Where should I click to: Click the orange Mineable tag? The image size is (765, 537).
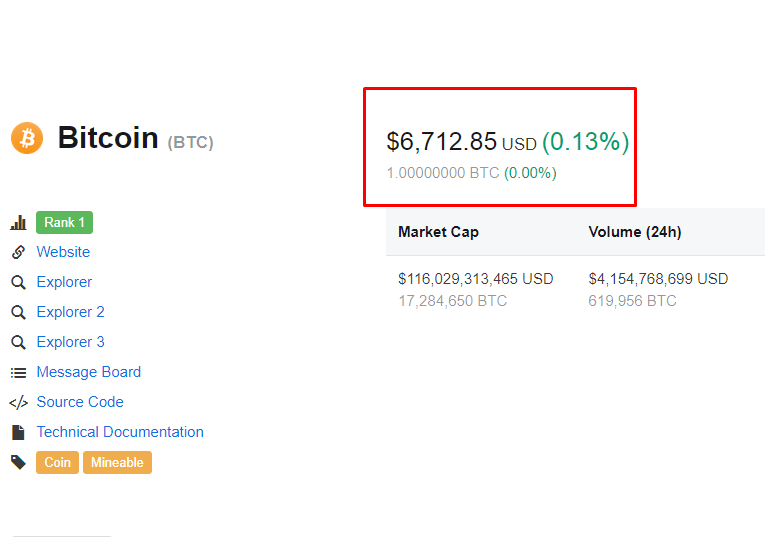click(117, 462)
